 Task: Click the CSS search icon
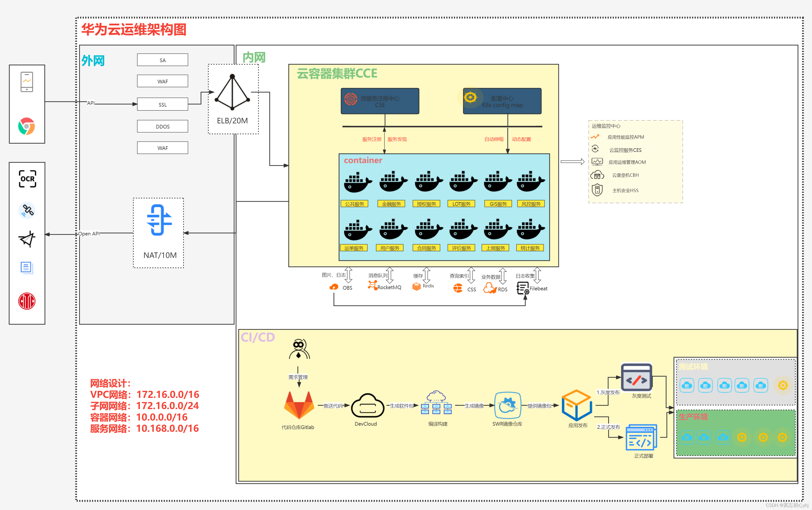458,288
